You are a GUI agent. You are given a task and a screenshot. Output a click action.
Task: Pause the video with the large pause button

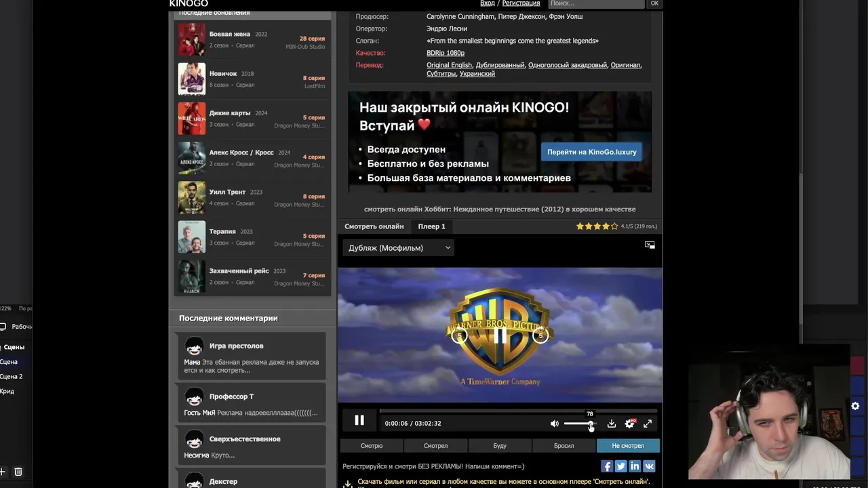point(359,420)
